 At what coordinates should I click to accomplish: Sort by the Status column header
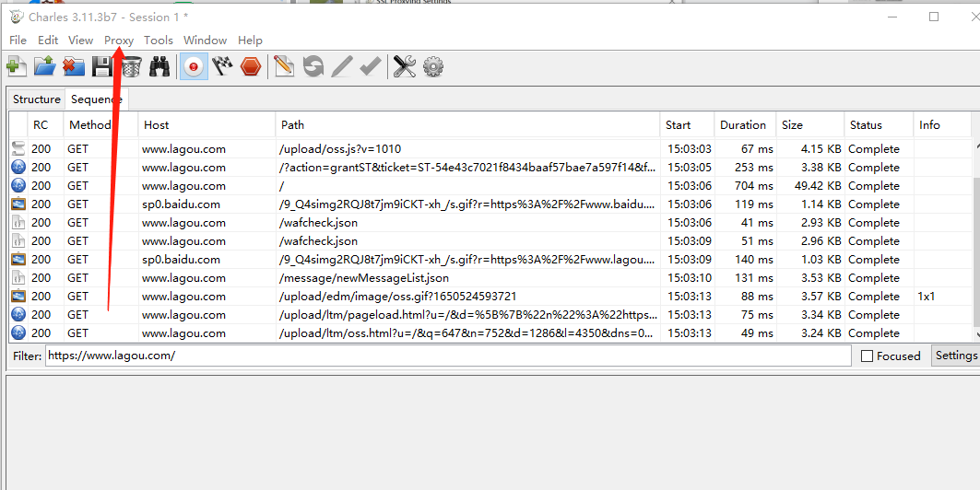pos(879,125)
